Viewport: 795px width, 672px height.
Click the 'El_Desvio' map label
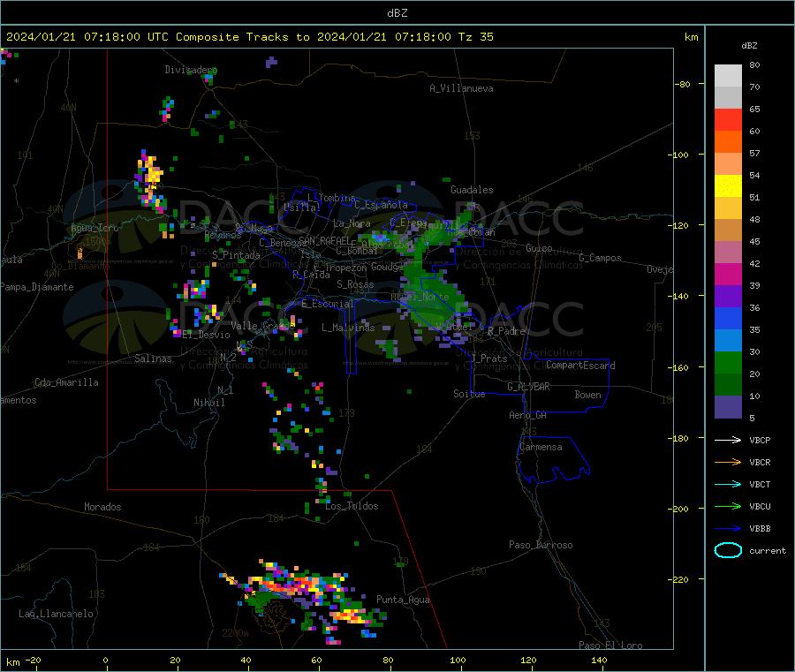[207, 335]
